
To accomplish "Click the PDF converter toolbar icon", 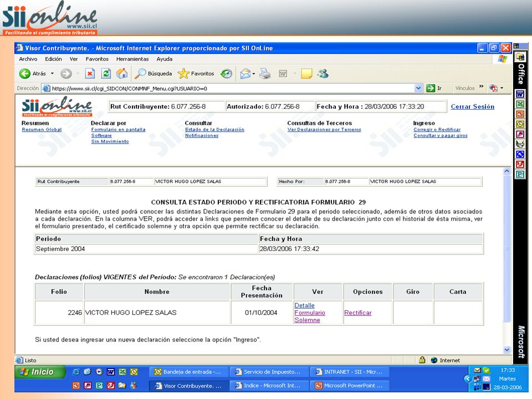I will click(x=493, y=88).
